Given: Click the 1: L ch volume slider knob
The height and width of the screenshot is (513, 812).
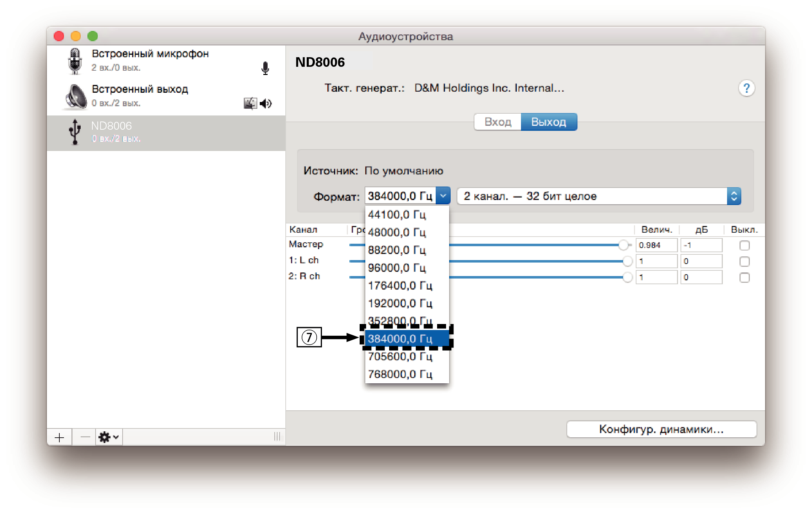Looking at the screenshot, I should (628, 261).
